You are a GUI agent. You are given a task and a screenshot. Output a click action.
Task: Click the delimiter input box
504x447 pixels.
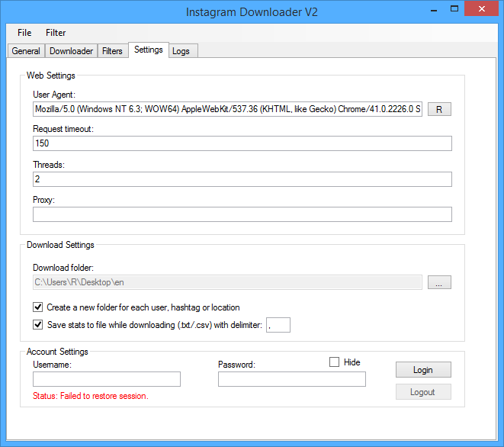(x=278, y=325)
